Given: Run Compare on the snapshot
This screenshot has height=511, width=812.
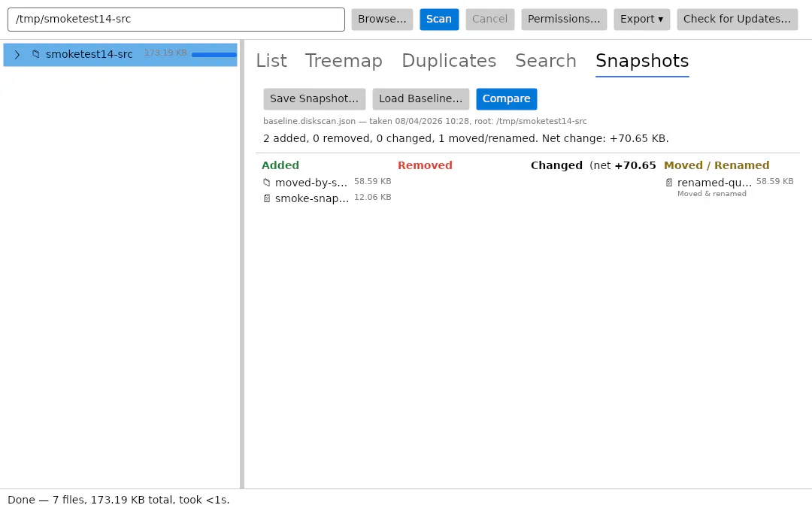Looking at the screenshot, I should coord(507,99).
